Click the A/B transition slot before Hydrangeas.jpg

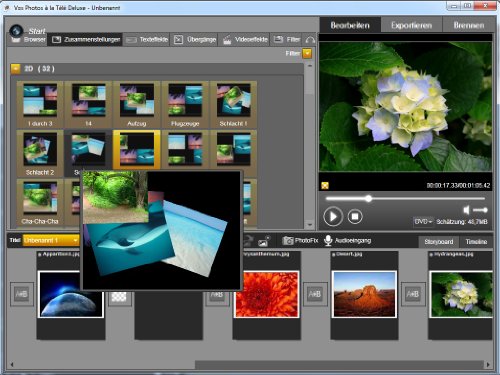pos(413,294)
